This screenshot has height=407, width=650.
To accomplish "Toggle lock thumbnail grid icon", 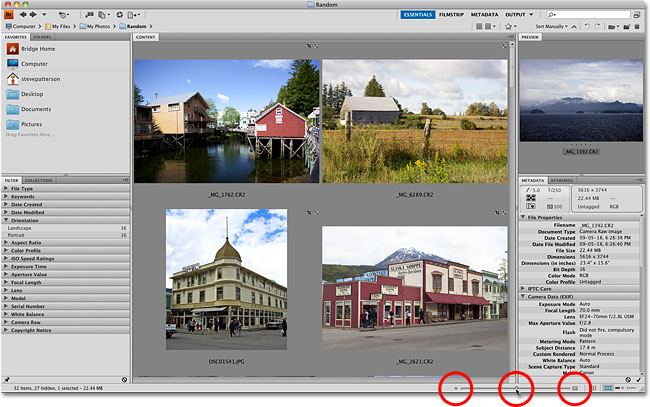I will click(x=594, y=388).
